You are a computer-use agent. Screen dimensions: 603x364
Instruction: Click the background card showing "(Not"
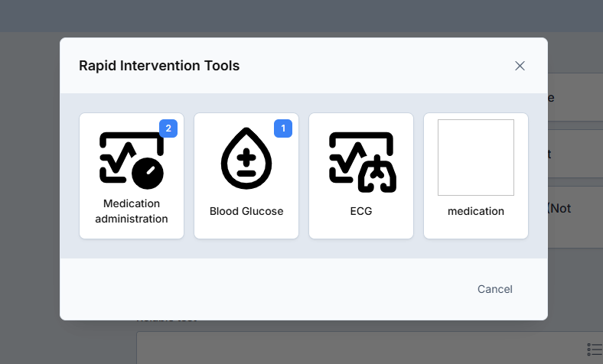(575, 217)
